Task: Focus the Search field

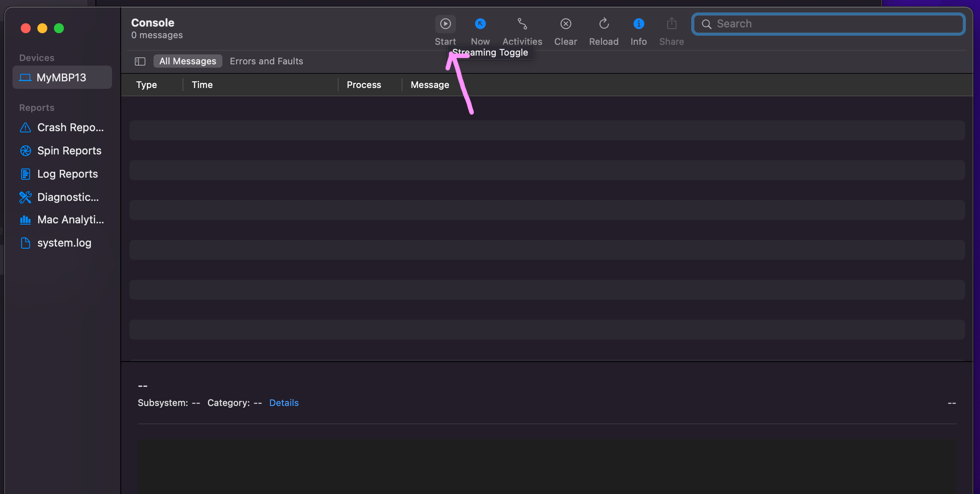Action: (x=834, y=24)
